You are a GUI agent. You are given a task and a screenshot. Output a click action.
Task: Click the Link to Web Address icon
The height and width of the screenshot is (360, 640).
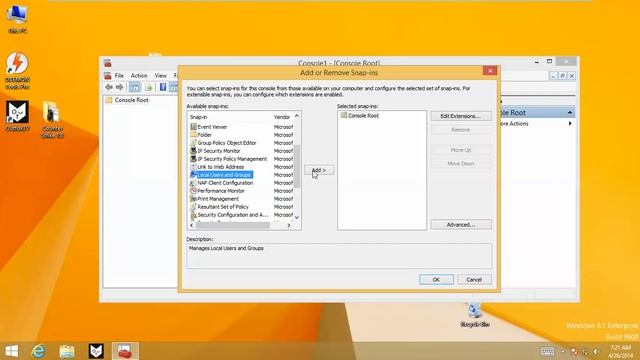click(x=193, y=167)
